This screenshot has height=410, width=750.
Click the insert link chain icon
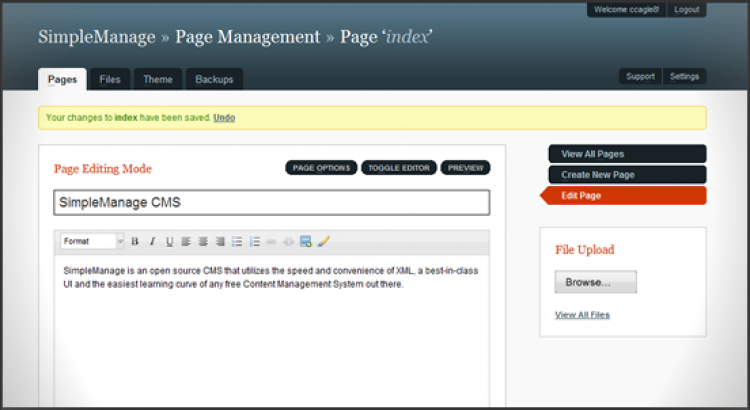[271, 242]
